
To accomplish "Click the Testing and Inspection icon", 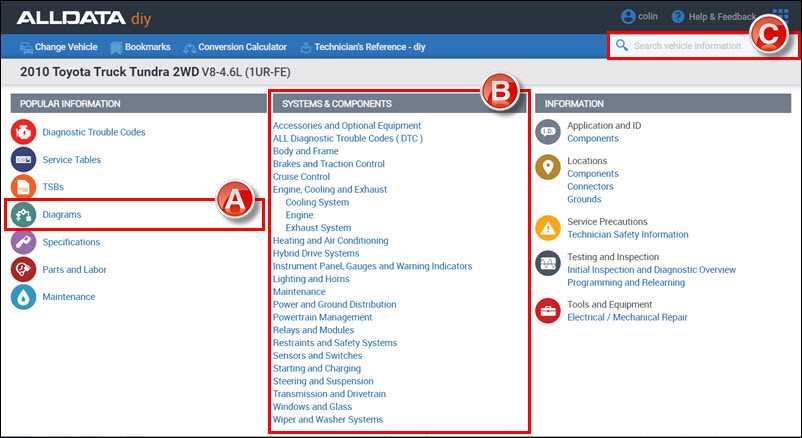I will [548, 264].
